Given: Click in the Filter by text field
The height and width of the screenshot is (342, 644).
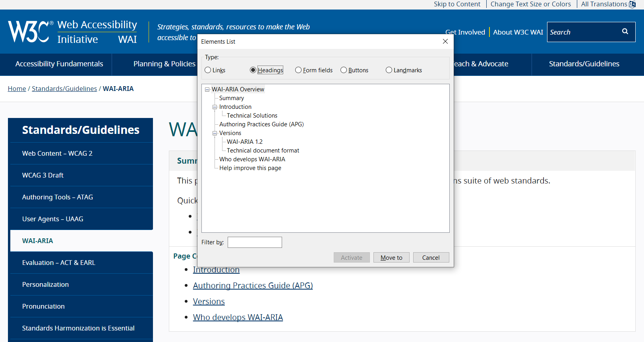Looking at the screenshot, I should click(255, 242).
